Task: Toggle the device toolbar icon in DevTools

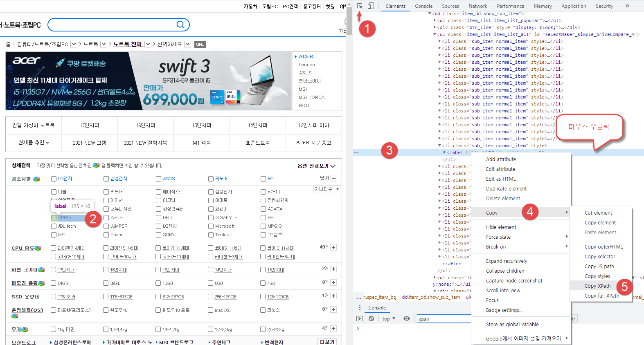Action: pos(371,6)
